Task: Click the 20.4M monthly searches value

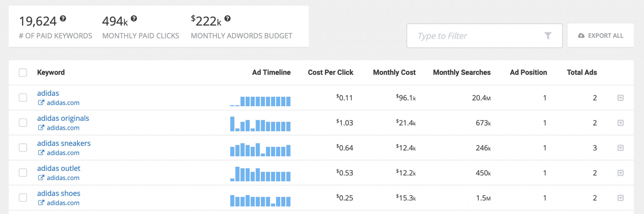Action: 481,98
